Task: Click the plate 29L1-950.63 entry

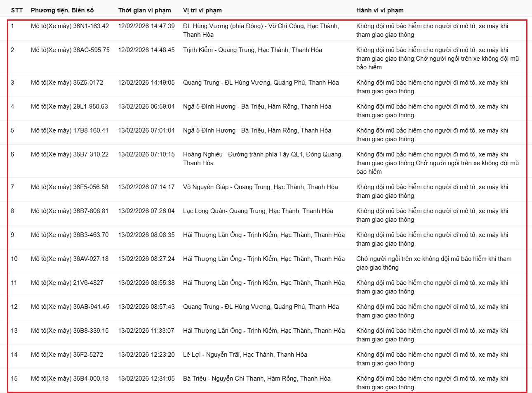Action: point(69,107)
